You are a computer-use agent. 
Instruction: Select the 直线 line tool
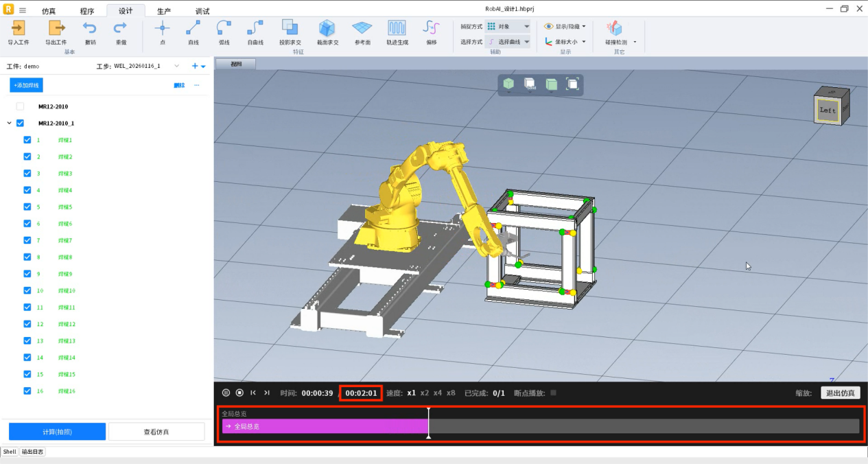click(193, 28)
